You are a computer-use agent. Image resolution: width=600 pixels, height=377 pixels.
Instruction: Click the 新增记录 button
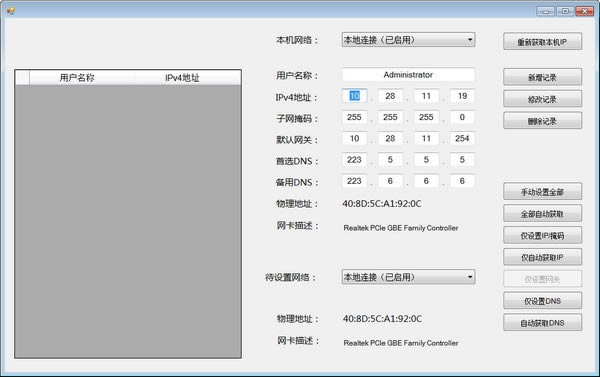[543, 77]
